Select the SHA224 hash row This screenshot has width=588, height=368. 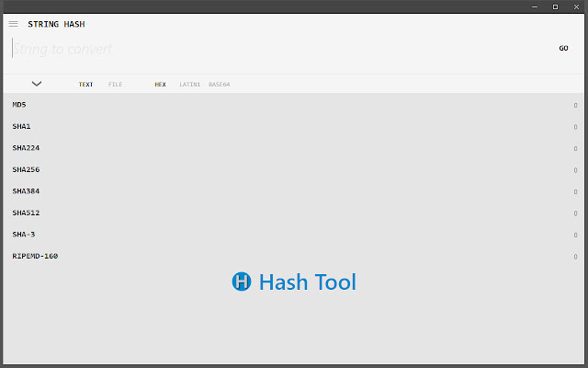(294, 148)
